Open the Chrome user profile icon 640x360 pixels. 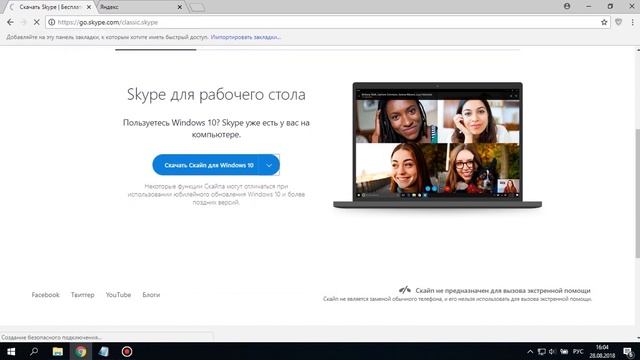(567, 7)
